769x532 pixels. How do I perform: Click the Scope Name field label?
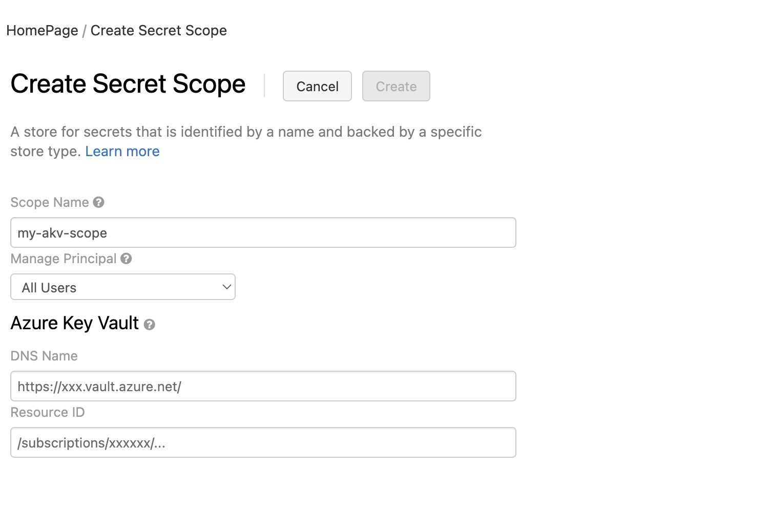50,203
